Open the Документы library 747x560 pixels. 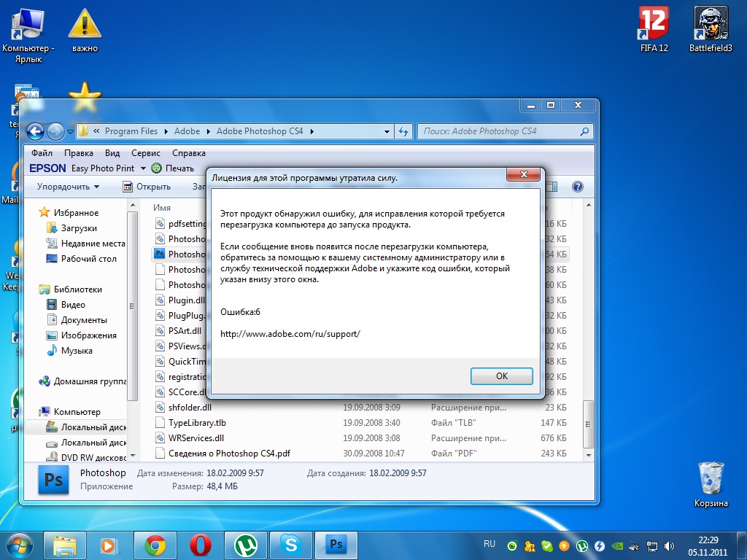pyautogui.click(x=77, y=319)
